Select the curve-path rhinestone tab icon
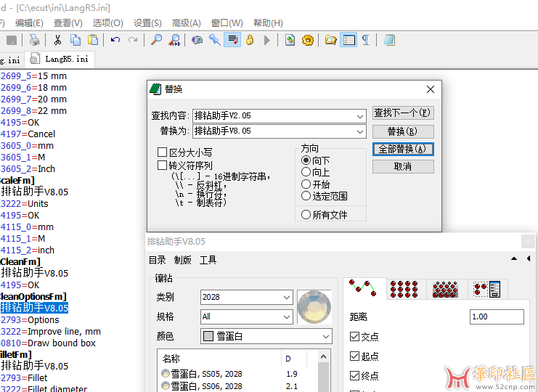This screenshot has height=392, width=538. point(363,288)
